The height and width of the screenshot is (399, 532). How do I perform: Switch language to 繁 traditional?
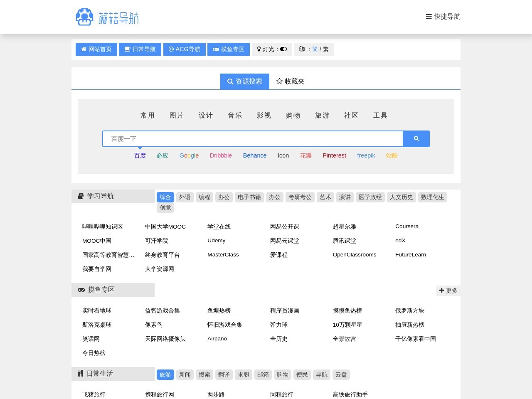pyautogui.click(x=326, y=49)
